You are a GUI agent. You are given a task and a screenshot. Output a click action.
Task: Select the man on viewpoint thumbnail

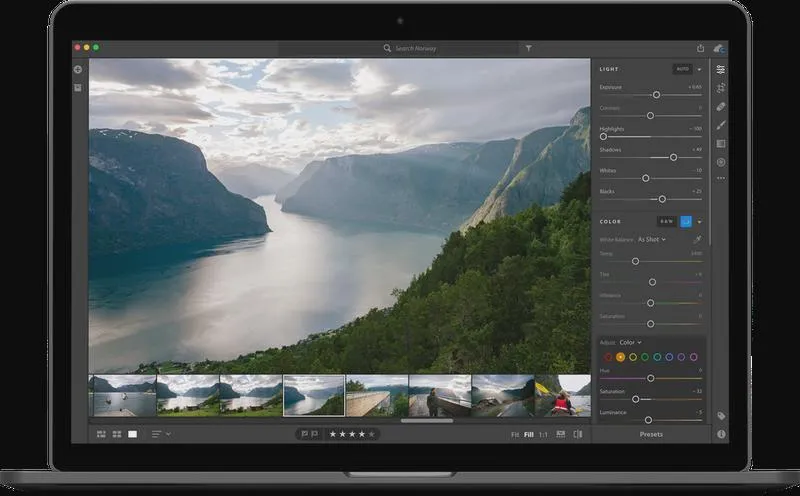440,396
